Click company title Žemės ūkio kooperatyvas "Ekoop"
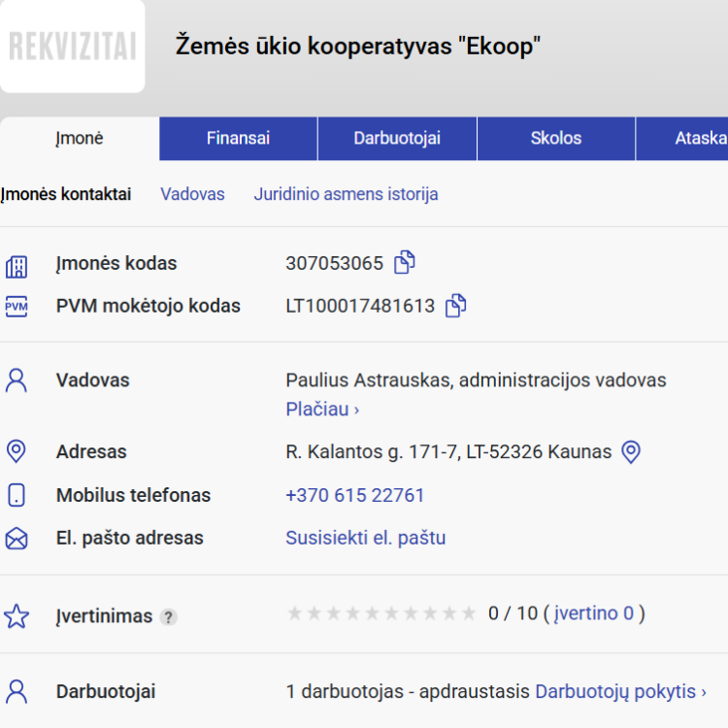Screen dimensions: 728x728 358,47
